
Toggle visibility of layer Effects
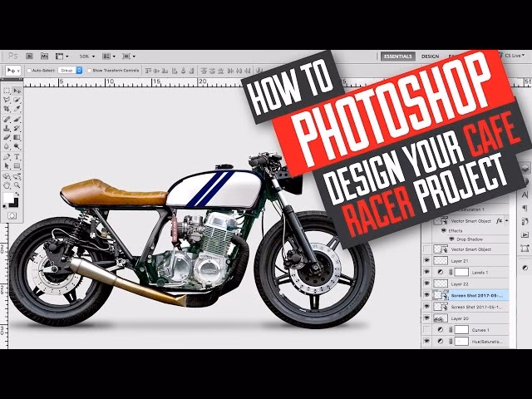[x=443, y=231]
